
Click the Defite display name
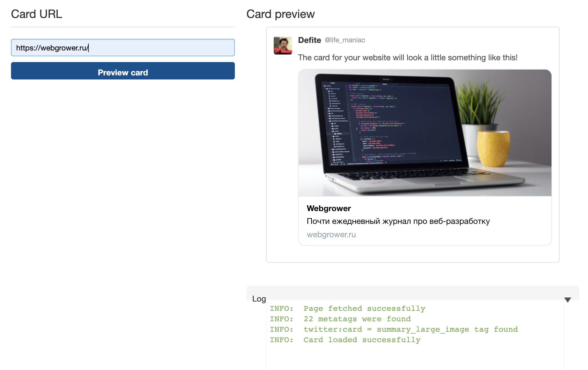tap(309, 40)
